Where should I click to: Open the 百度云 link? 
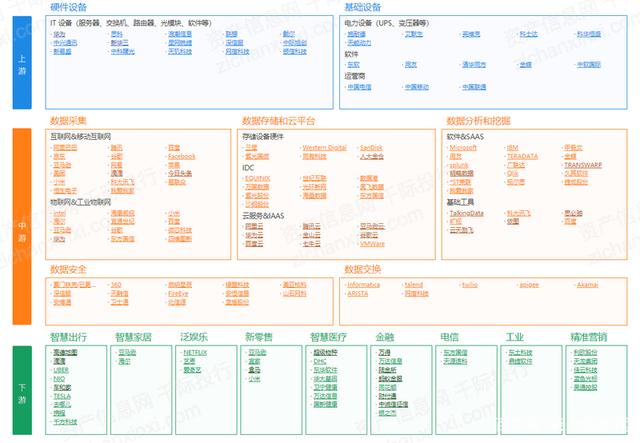coord(254,244)
